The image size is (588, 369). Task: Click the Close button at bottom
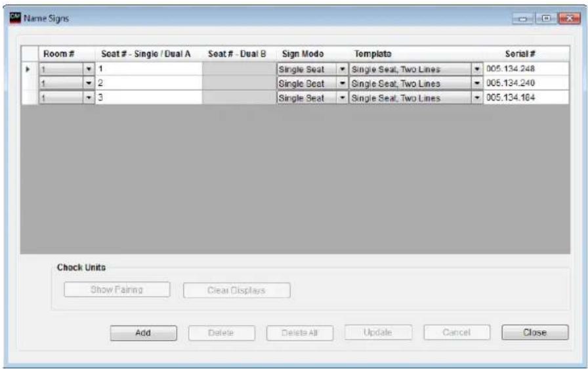tap(535, 332)
